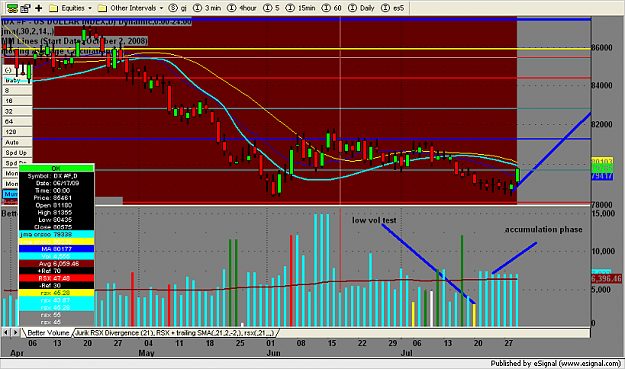The height and width of the screenshot is (369, 625).
Task: Click the 'accumulation phase' annotation text
Action: pyautogui.click(x=543, y=230)
